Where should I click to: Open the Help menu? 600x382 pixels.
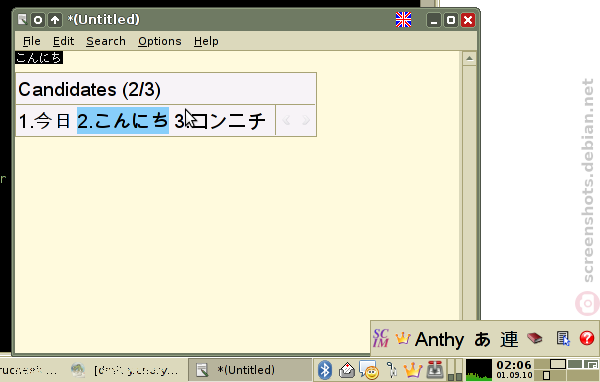point(206,41)
